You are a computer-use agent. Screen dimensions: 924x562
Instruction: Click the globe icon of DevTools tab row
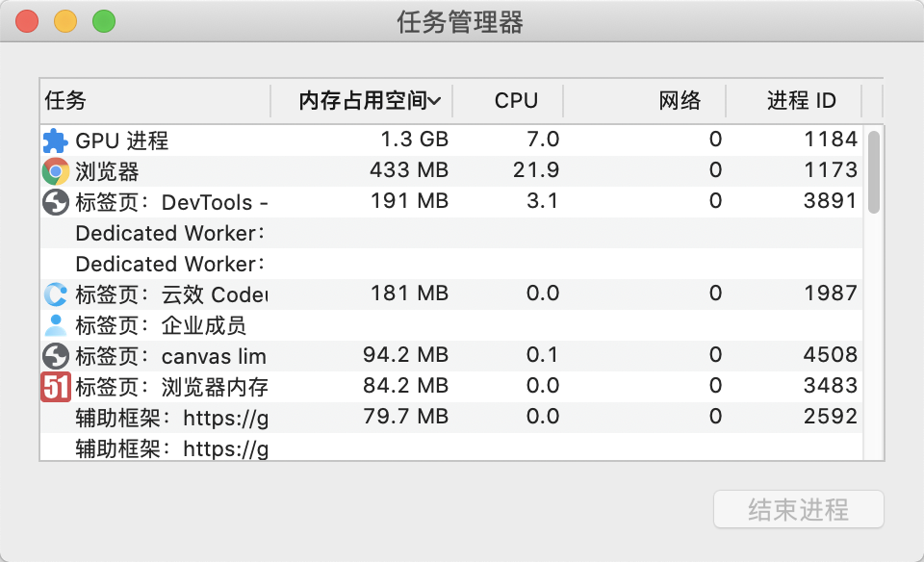[56, 202]
